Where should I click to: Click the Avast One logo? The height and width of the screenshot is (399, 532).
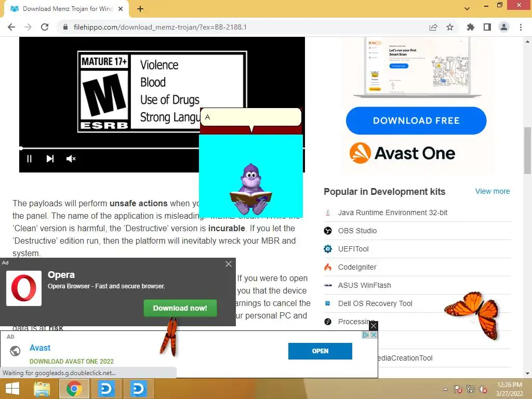[x=403, y=153]
